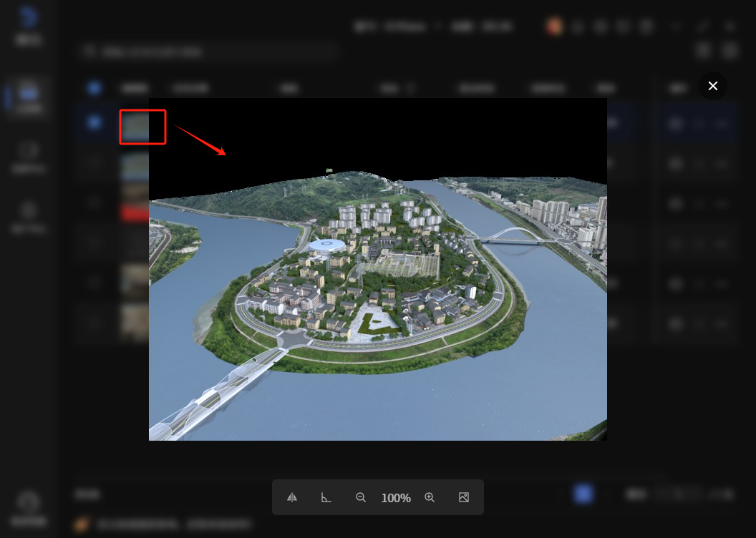Viewport: 756px width, 538px height.
Task: Click the thumbnail outlined in red
Action: [142, 127]
